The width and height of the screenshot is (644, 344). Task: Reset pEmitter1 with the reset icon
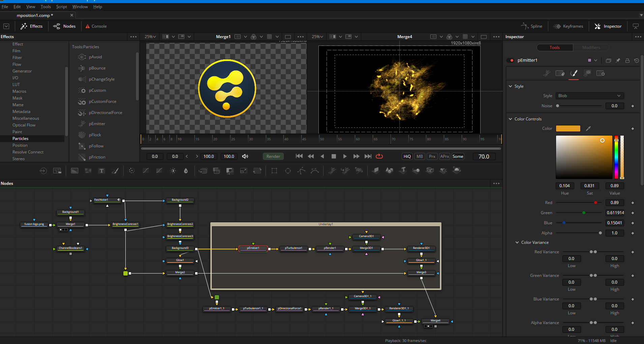click(x=637, y=60)
